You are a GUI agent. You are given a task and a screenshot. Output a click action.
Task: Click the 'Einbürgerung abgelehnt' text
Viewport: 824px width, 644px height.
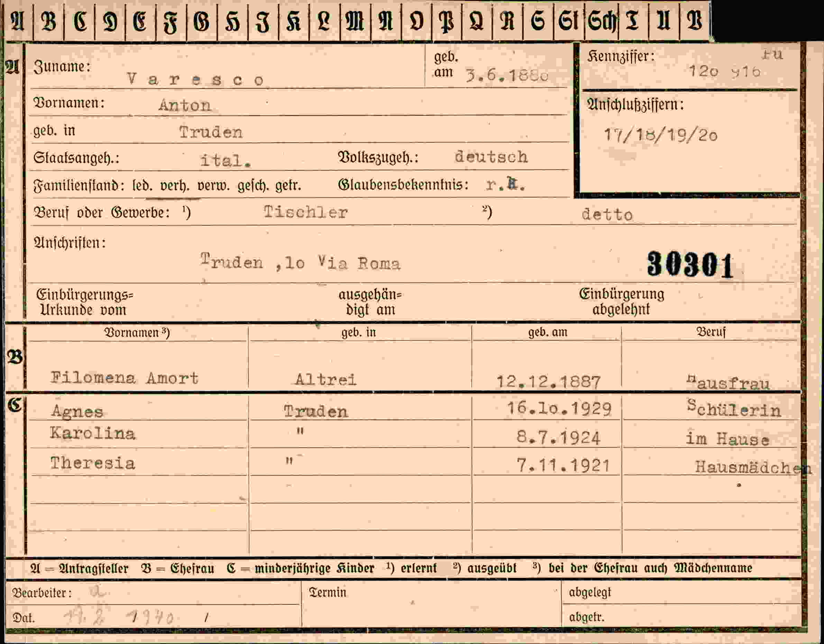622,302
